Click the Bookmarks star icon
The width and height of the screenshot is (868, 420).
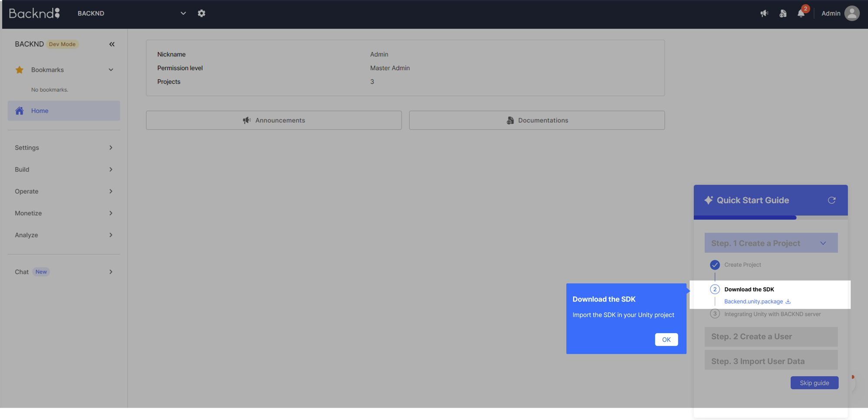(20, 70)
